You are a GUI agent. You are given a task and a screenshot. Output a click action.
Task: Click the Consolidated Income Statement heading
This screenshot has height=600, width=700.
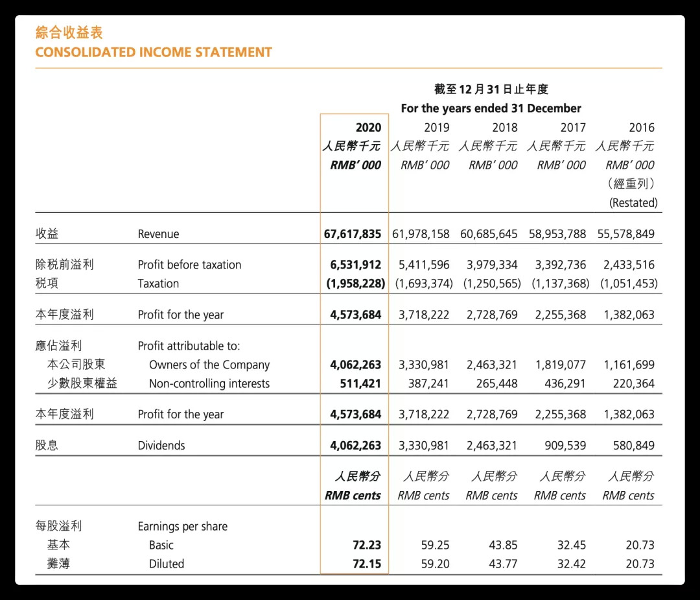click(x=154, y=53)
